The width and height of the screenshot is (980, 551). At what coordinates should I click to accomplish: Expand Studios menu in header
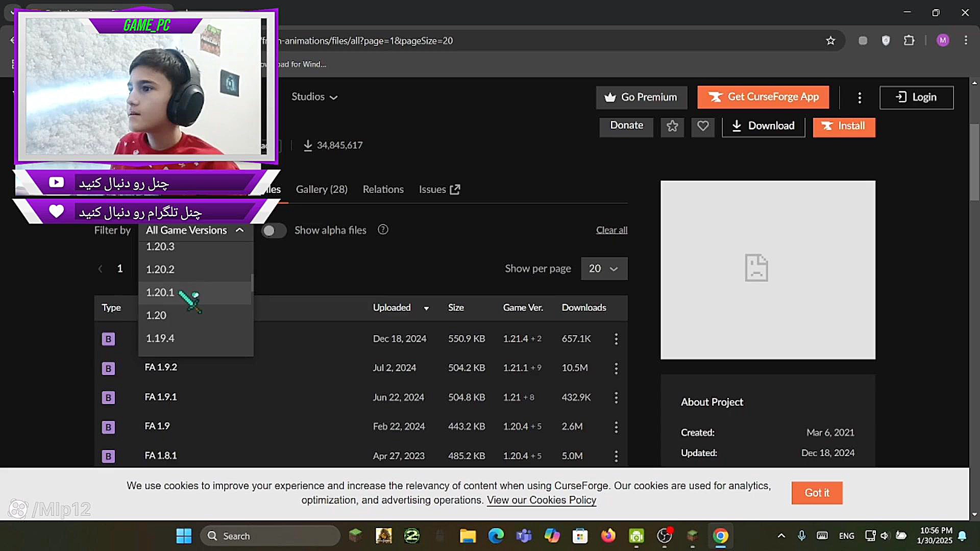click(x=314, y=97)
